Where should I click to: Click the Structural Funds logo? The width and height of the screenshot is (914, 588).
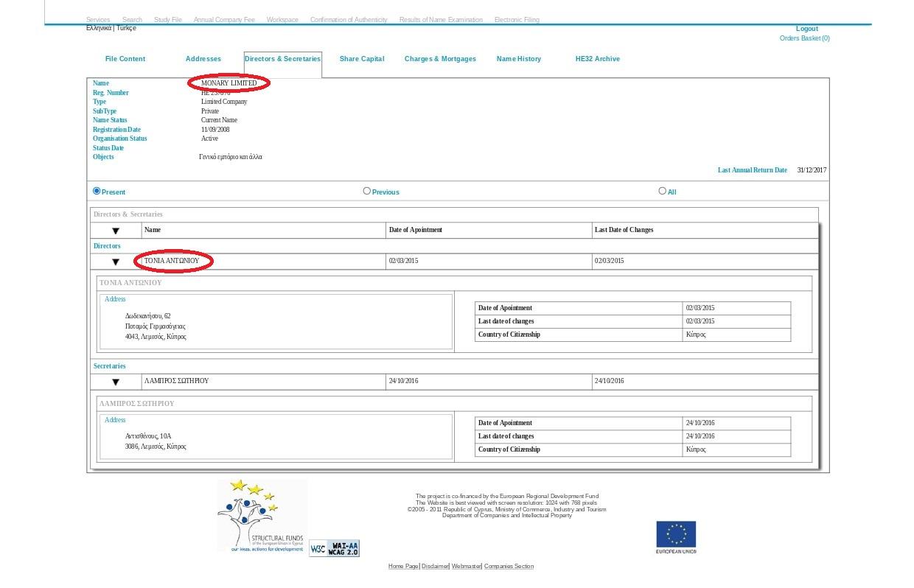[262, 516]
